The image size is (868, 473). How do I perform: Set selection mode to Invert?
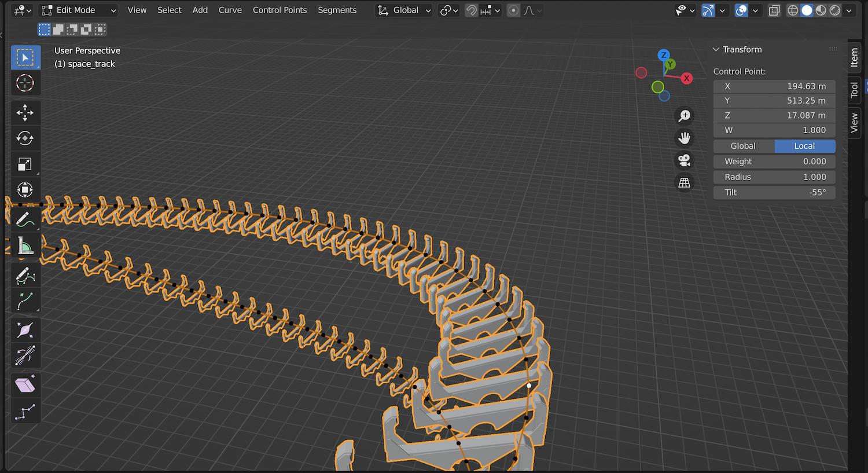point(86,30)
